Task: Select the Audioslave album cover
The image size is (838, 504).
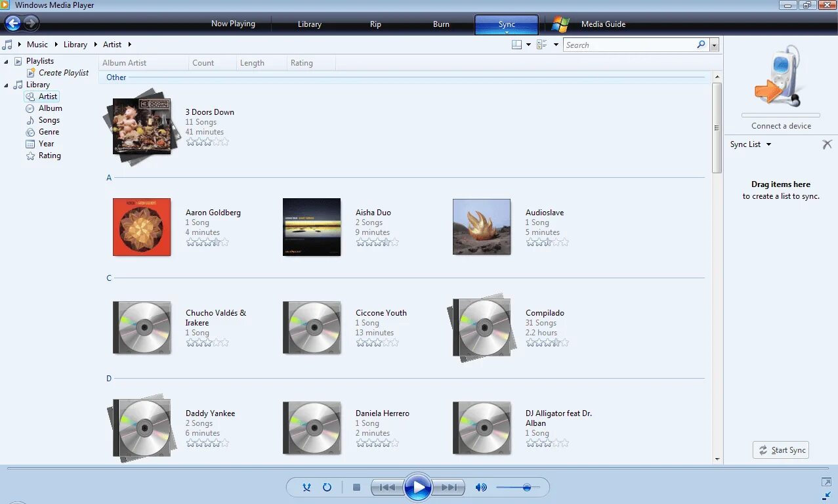Action: (x=482, y=227)
